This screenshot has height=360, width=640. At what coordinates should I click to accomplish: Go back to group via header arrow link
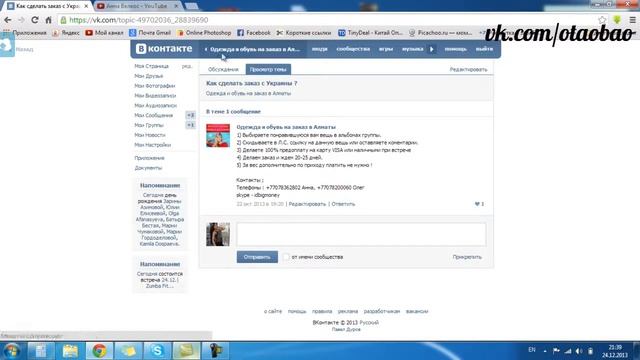pos(253,49)
